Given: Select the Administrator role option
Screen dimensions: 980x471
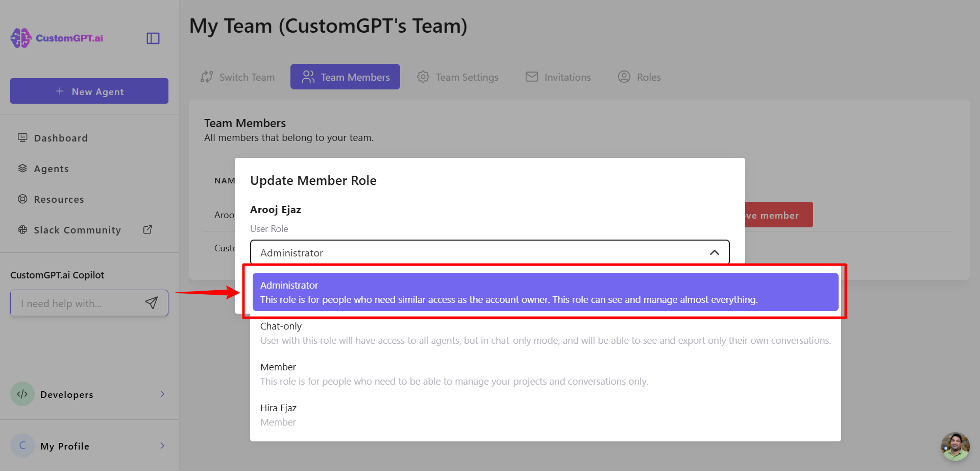Looking at the screenshot, I should click(545, 292).
